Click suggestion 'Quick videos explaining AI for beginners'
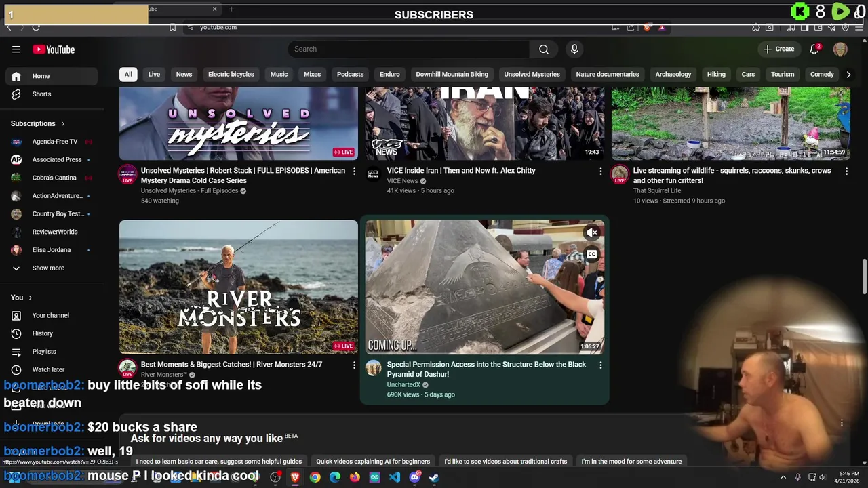 [x=373, y=462]
